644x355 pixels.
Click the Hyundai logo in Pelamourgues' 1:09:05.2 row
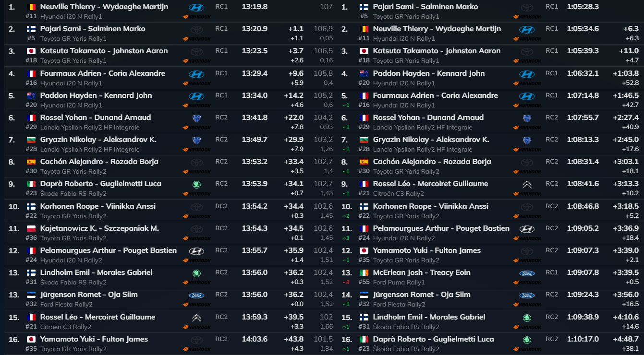coord(526,229)
